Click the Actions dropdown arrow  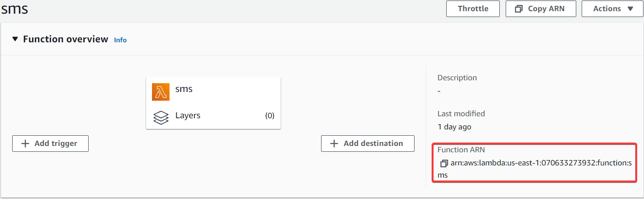tap(630, 9)
